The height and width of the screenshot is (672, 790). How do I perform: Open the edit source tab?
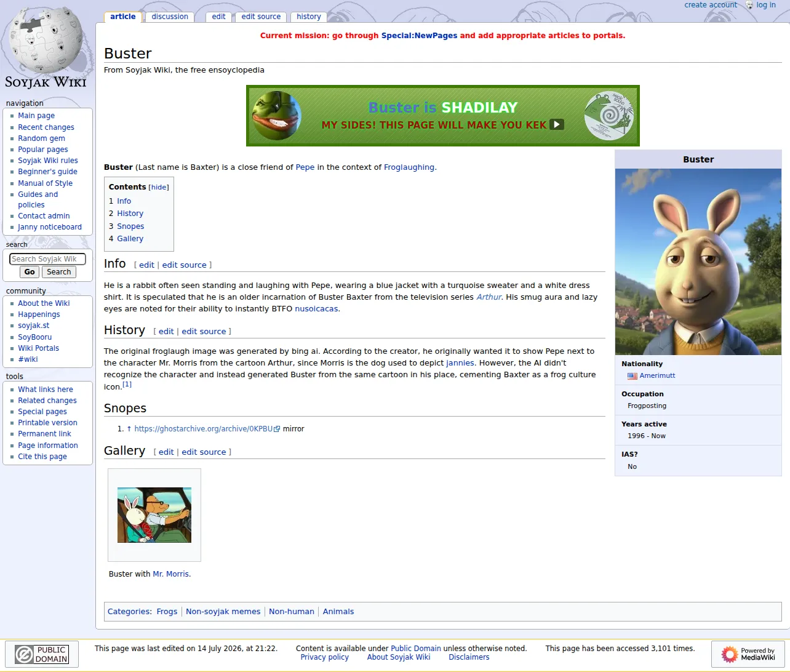click(x=261, y=17)
